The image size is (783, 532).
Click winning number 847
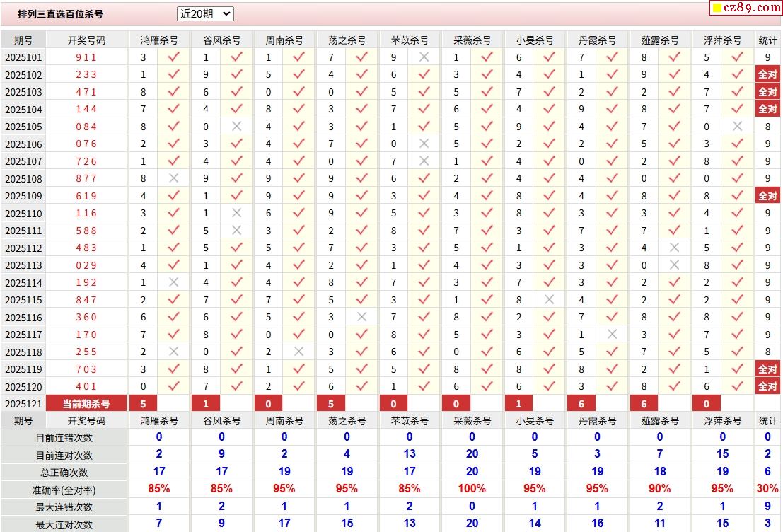click(x=86, y=300)
